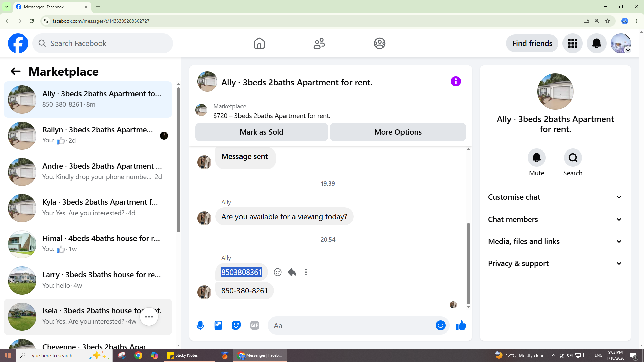Toggle the conversation information panel

click(x=455, y=81)
